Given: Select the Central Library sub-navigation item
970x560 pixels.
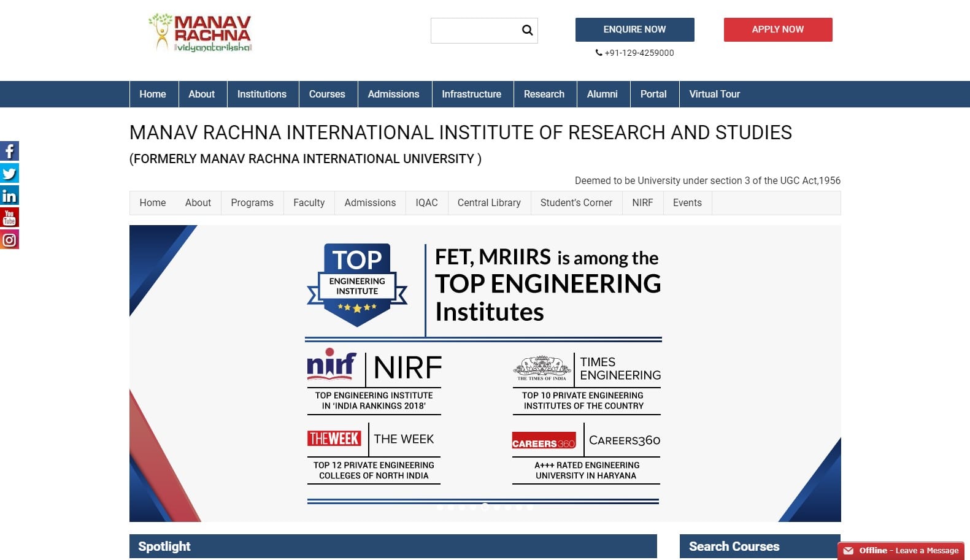Looking at the screenshot, I should coord(489,202).
